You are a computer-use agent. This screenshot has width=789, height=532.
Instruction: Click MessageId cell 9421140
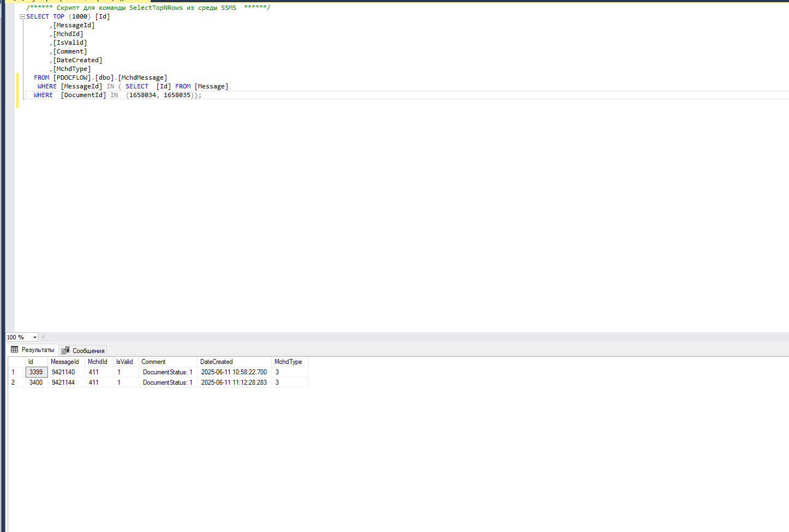[x=66, y=372]
